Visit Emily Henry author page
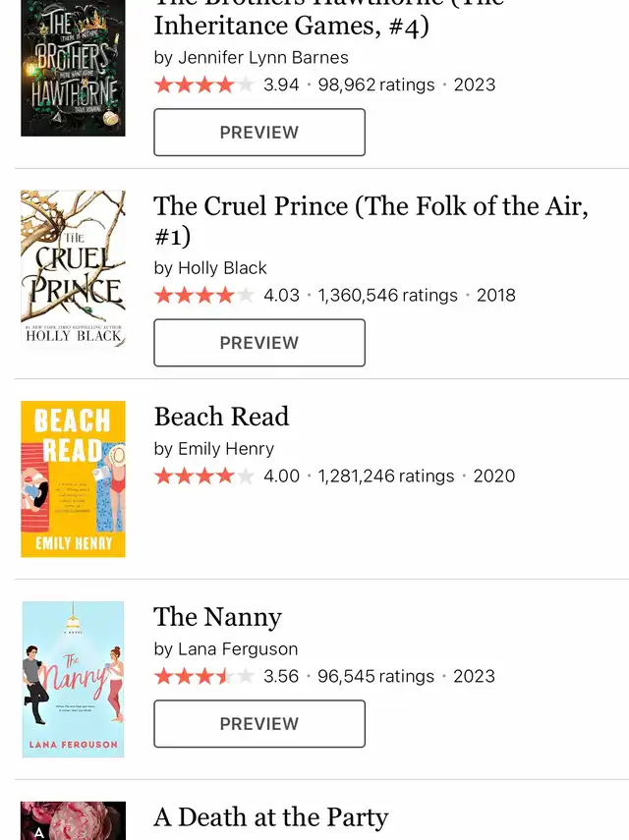This screenshot has height=840, width=629. tap(226, 449)
